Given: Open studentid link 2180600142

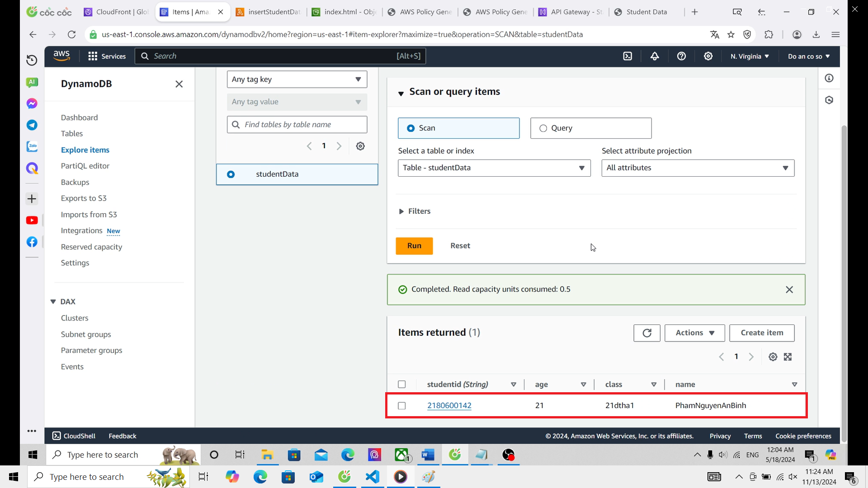Looking at the screenshot, I should pos(449,406).
